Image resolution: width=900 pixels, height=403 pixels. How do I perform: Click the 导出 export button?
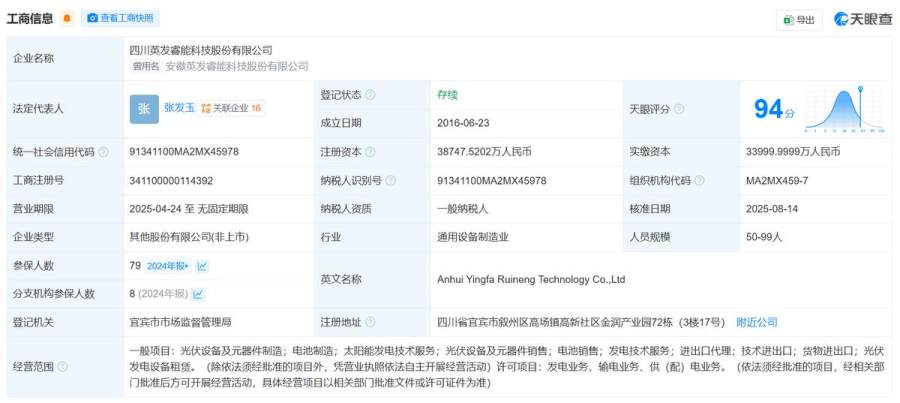[x=798, y=20]
